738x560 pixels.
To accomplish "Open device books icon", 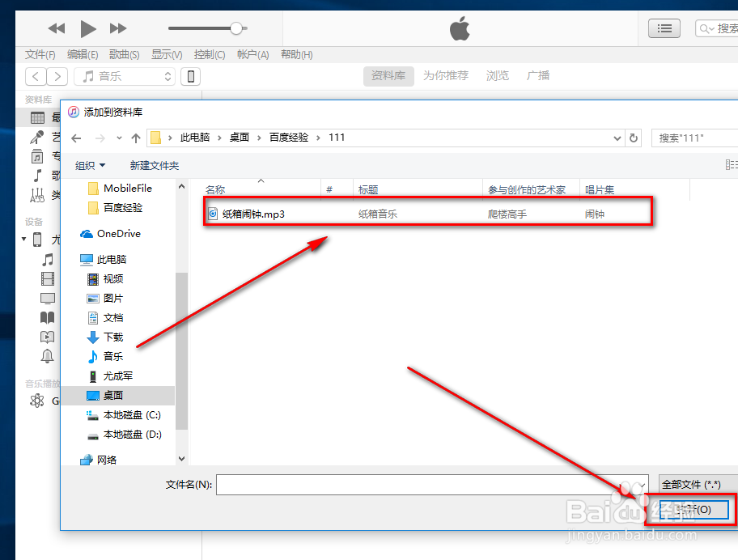I will click(47, 318).
